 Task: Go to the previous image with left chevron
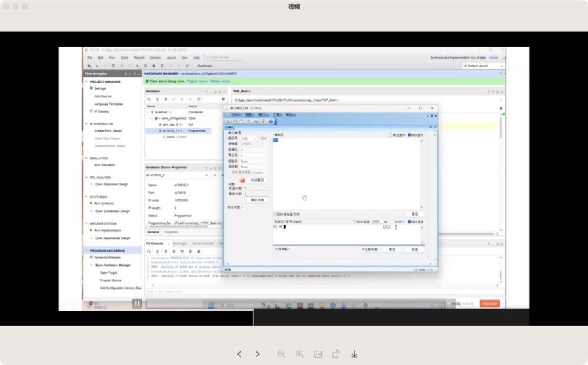pyautogui.click(x=239, y=354)
